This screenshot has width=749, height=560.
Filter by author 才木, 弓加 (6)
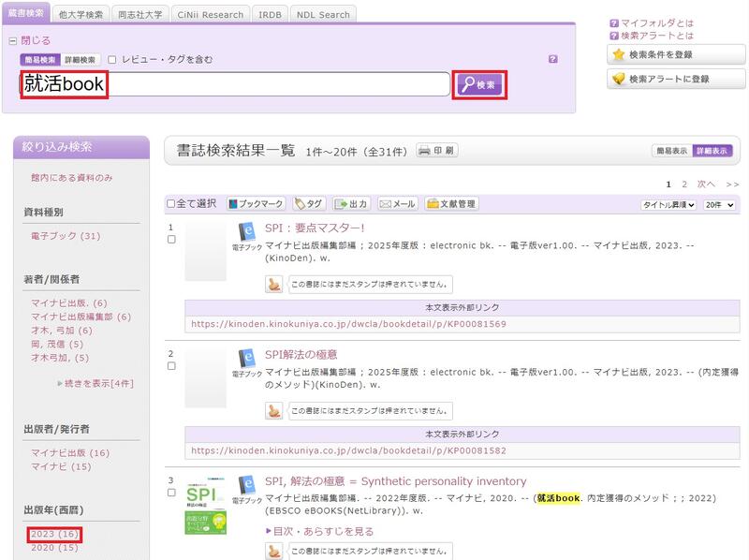(62, 331)
